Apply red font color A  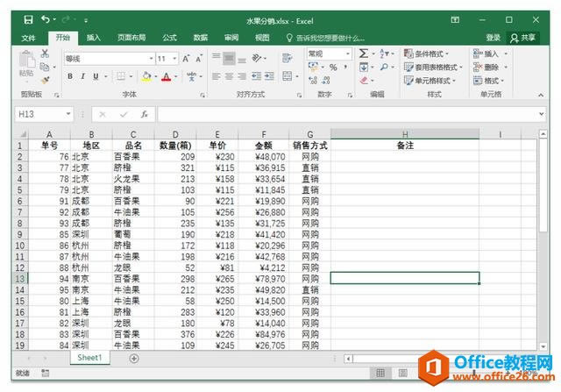(166, 76)
